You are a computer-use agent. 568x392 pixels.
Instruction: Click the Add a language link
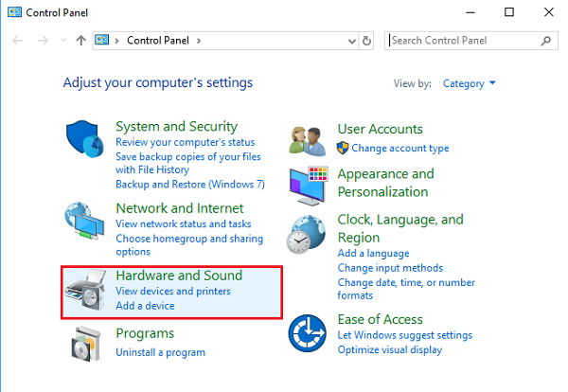click(373, 254)
